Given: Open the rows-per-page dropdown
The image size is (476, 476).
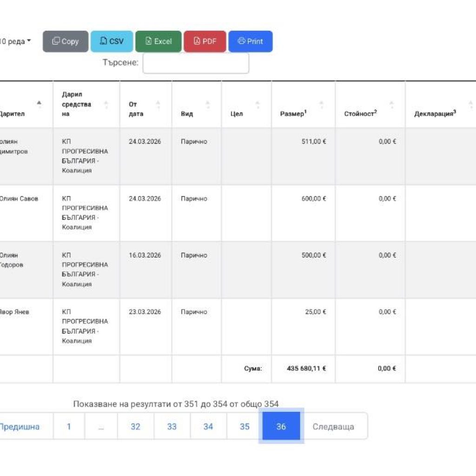Looking at the screenshot, I should (x=16, y=41).
